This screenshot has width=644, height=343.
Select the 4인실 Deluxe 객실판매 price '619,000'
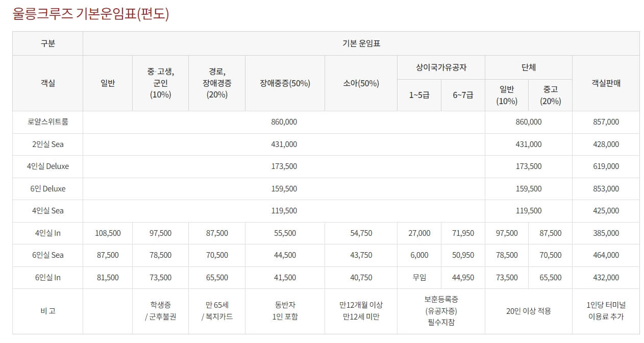tap(606, 166)
